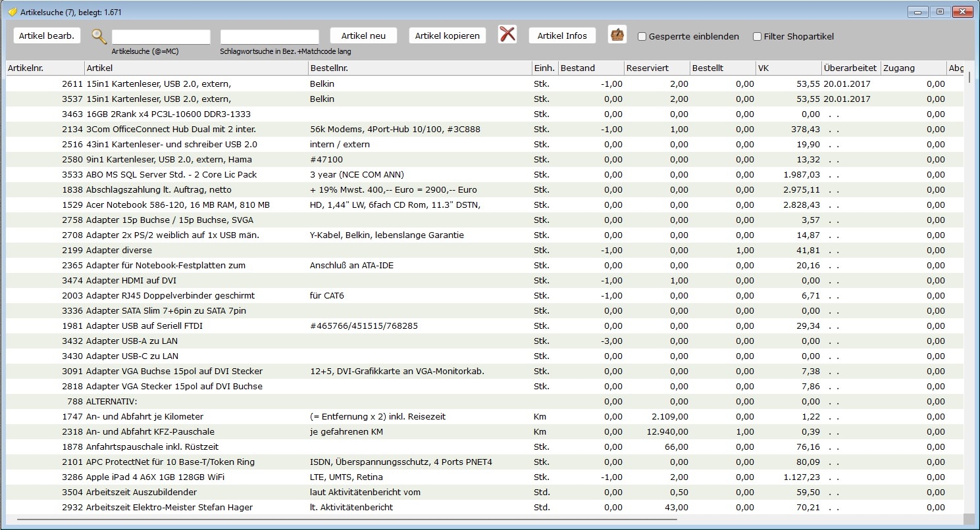Select Adapter VGA Stecker 15pol row
This screenshot has height=530, width=980.
point(485,386)
